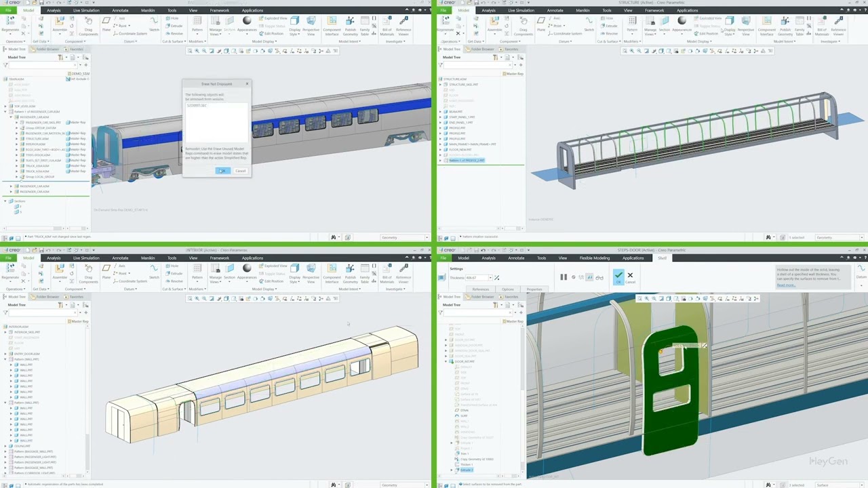Open Reference Viewer in top-left window

pyautogui.click(x=403, y=26)
